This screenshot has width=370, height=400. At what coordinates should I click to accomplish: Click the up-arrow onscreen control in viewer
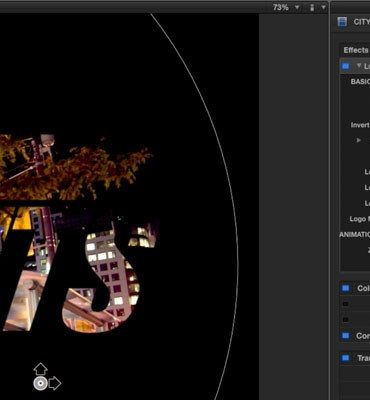[x=40, y=369]
